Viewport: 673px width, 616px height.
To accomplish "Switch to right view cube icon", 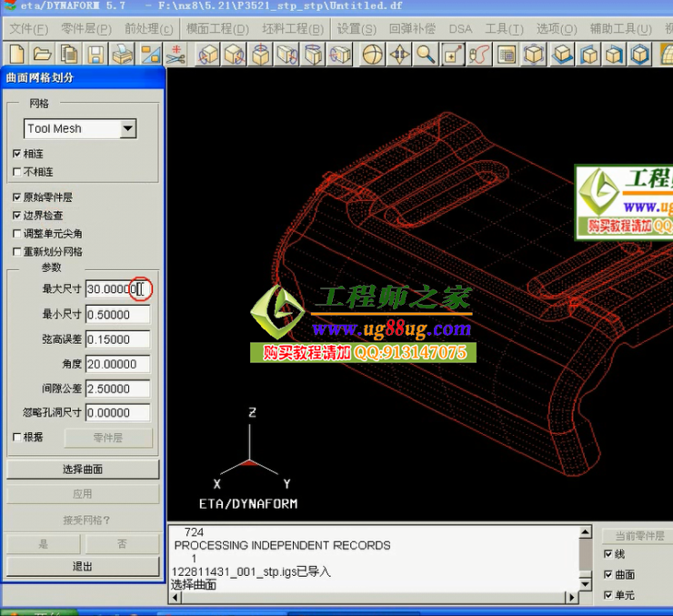I will (x=614, y=55).
